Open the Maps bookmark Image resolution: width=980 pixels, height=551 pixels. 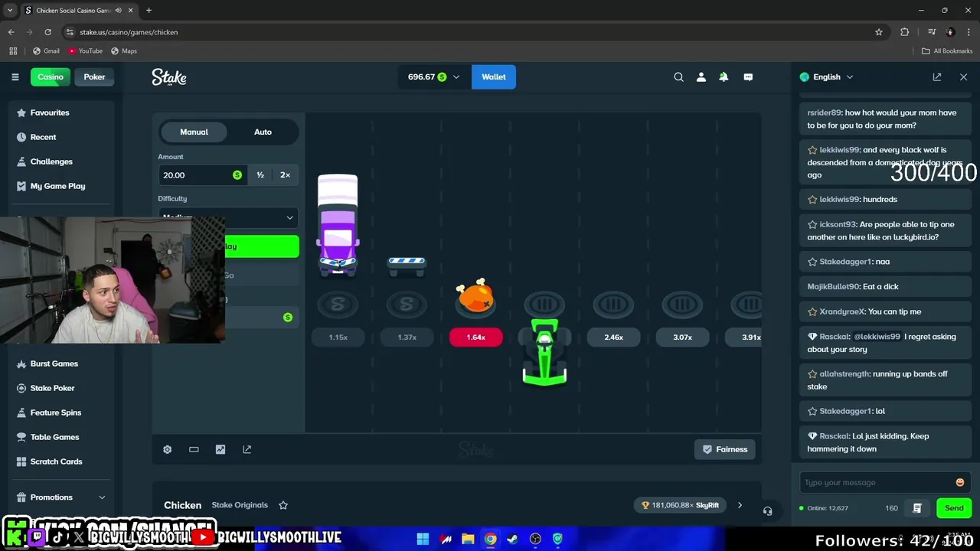[x=124, y=51]
